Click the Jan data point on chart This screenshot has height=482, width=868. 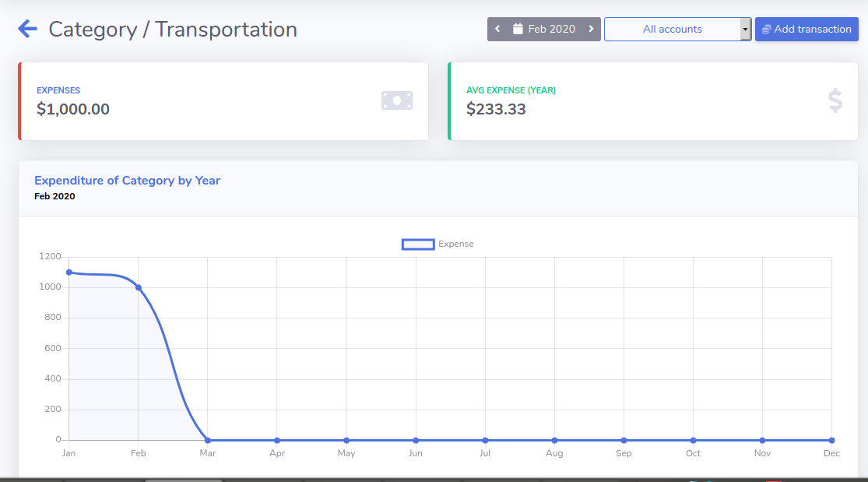[x=69, y=272]
